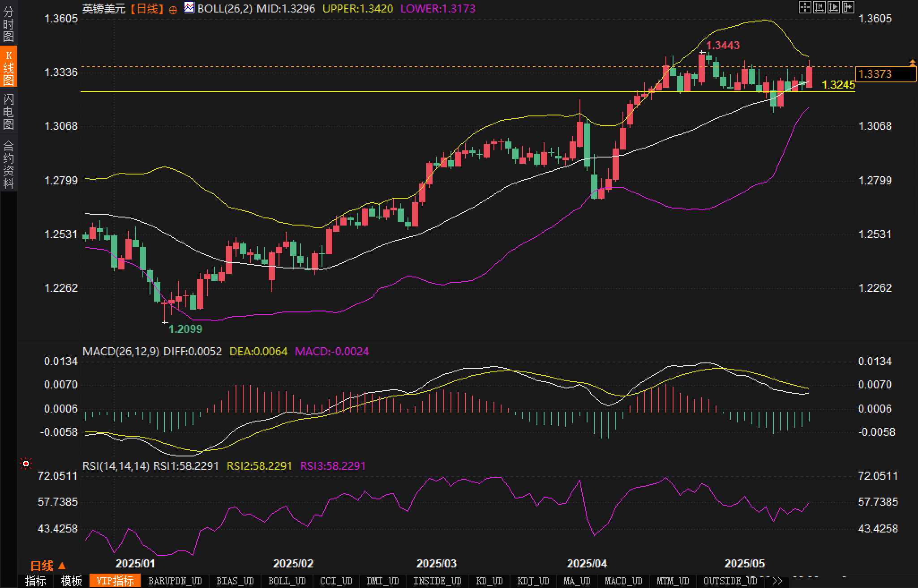Click the 英镑美元 symbol title
This screenshot has width=918, height=588.
(x=104, y=9)
